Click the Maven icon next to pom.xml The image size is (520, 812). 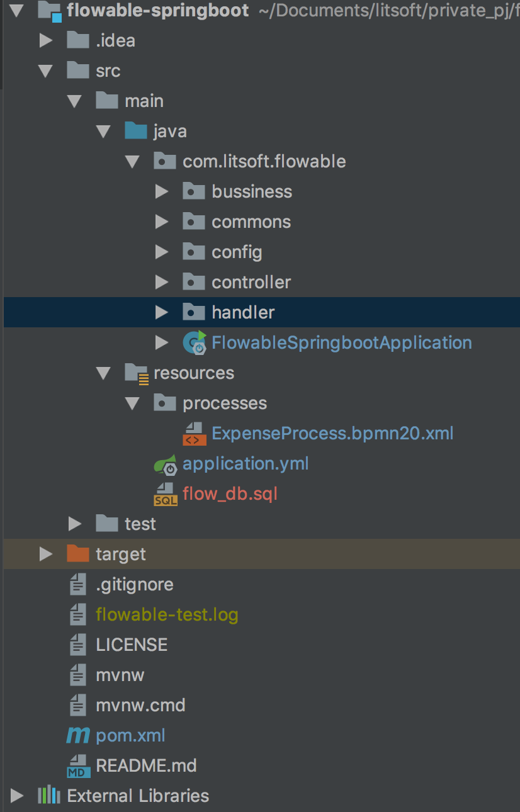pos(77,735)
